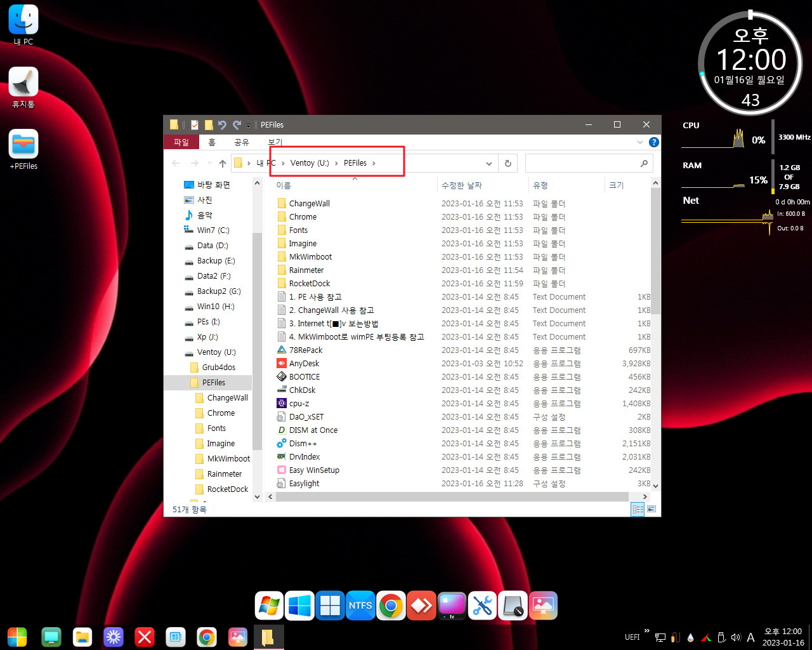
Task: Launch AnyDesk from the dock
Action: point(421,606)
